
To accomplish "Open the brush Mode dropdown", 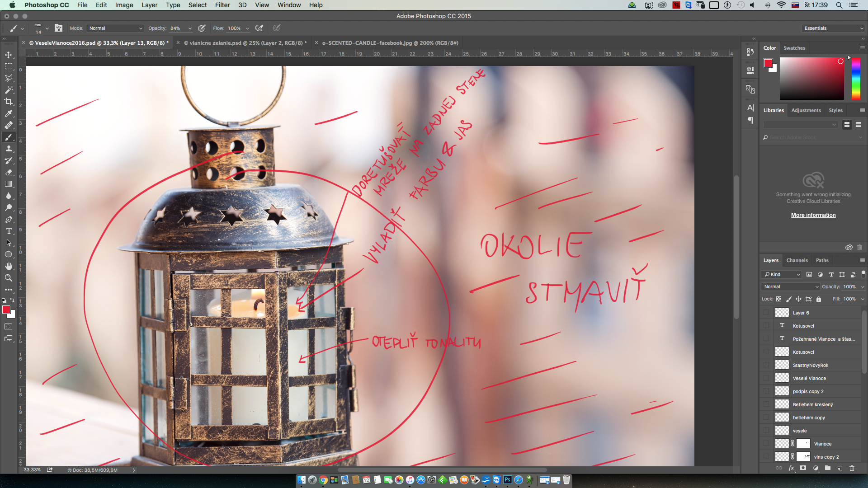I will pos(115,28).
